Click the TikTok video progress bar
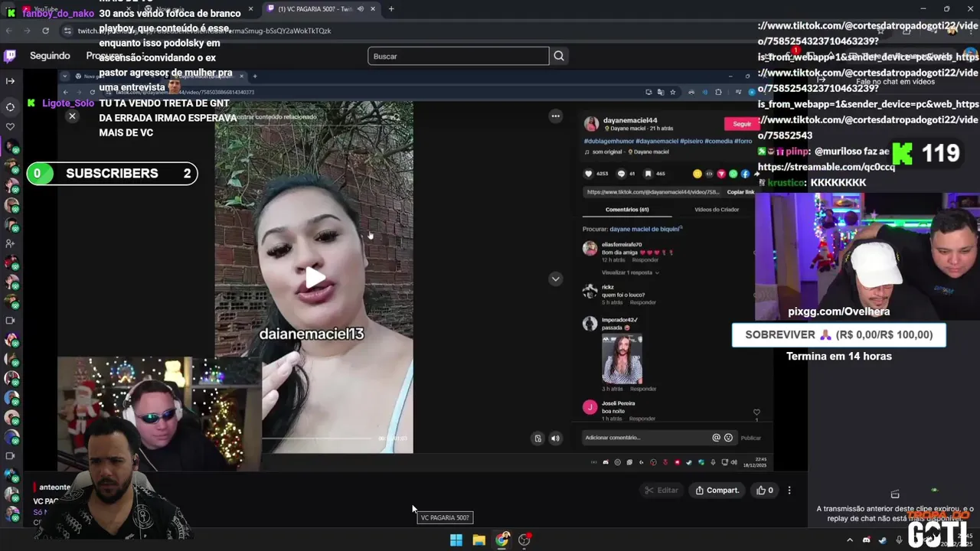 tap(317, 439)
